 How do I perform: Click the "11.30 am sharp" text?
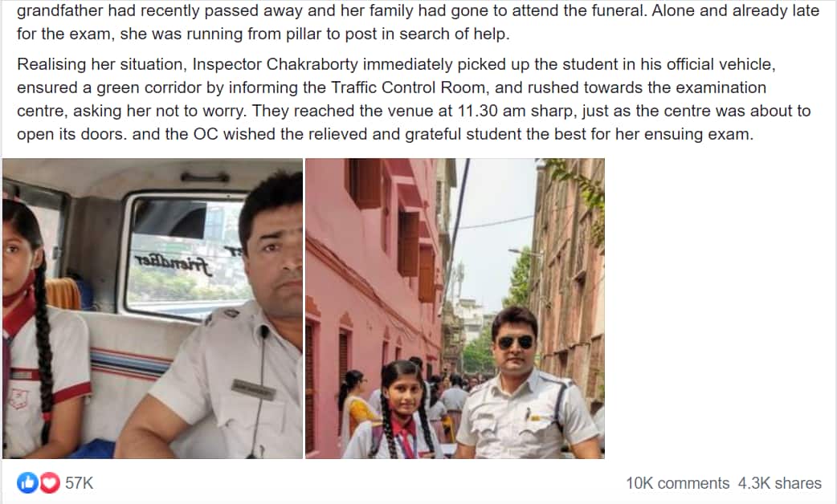516,111
